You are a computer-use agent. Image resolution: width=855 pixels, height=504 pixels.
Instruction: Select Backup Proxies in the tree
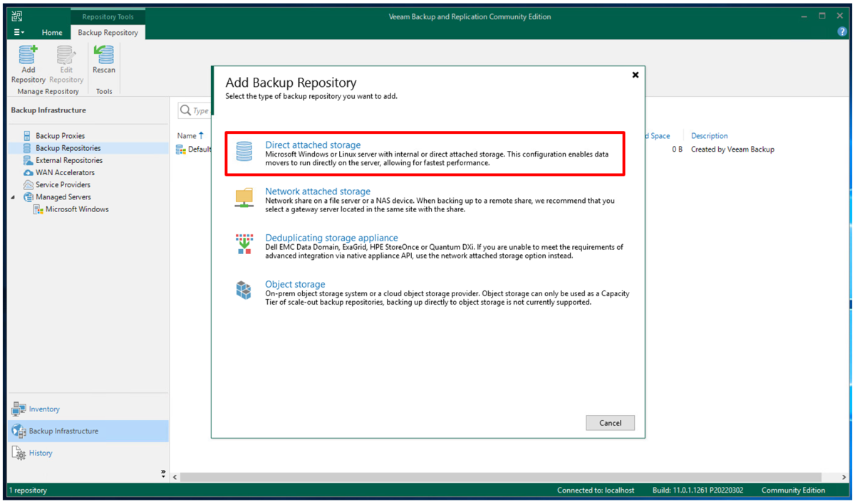(60, 135)
